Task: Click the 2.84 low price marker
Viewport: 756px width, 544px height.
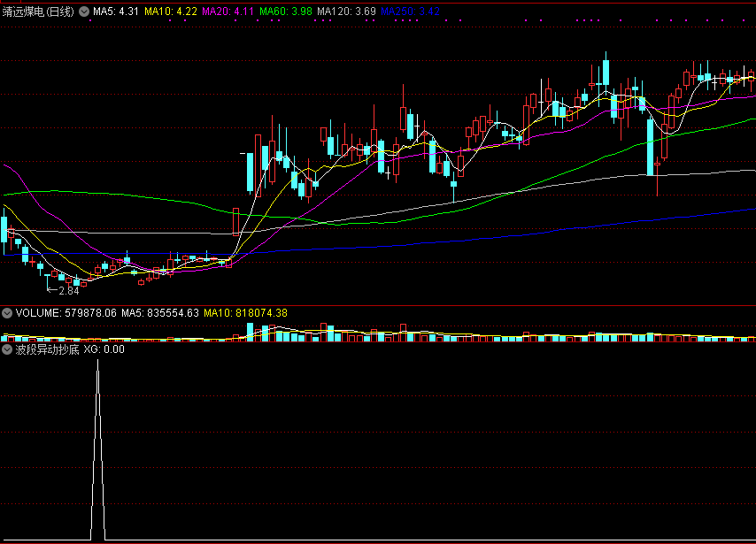Action: [x=63, y=290]
